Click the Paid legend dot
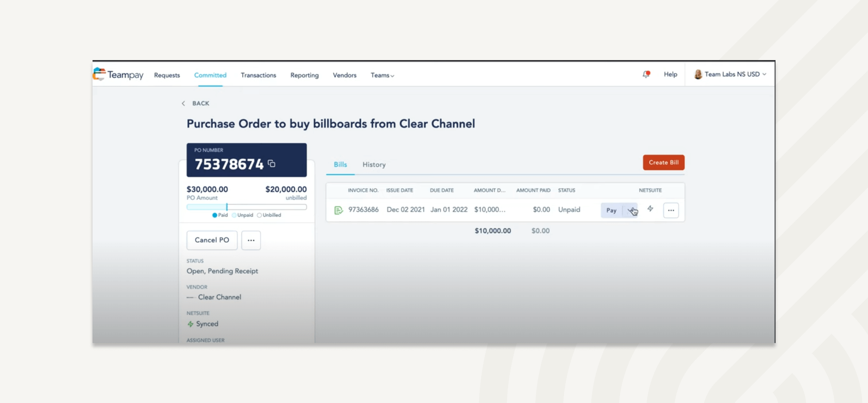The height and width of the screenshot is (403, 868). [215, 215]
